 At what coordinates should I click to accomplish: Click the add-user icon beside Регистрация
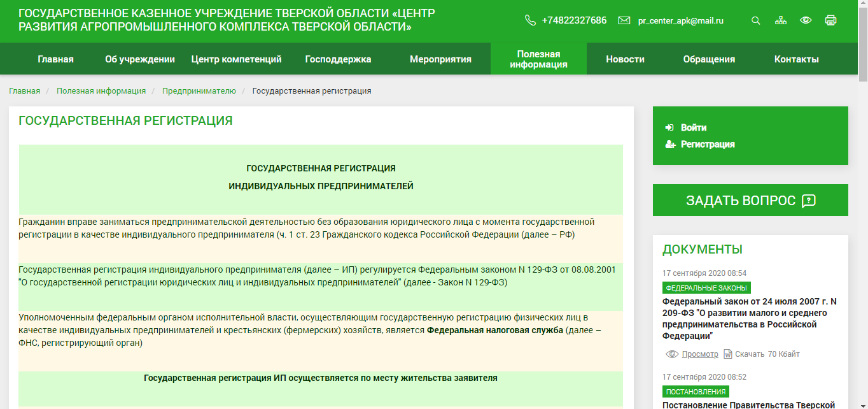[x=670, y=145]
